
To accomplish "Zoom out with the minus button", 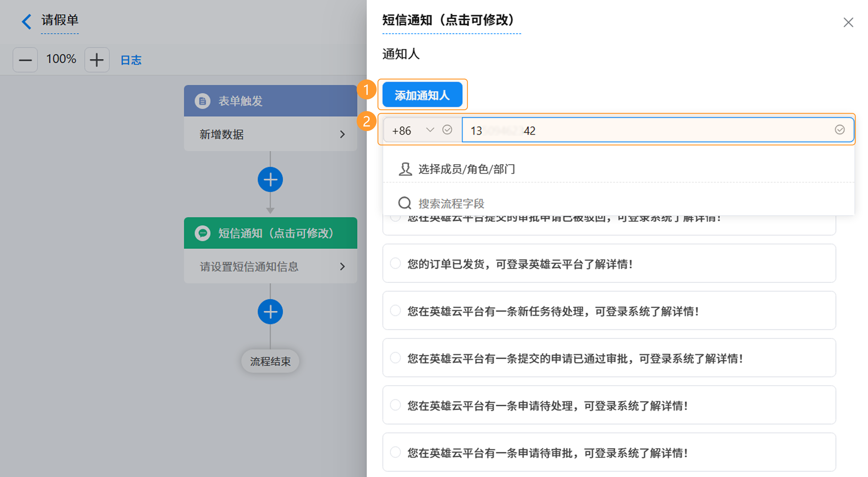I will 25,60.
